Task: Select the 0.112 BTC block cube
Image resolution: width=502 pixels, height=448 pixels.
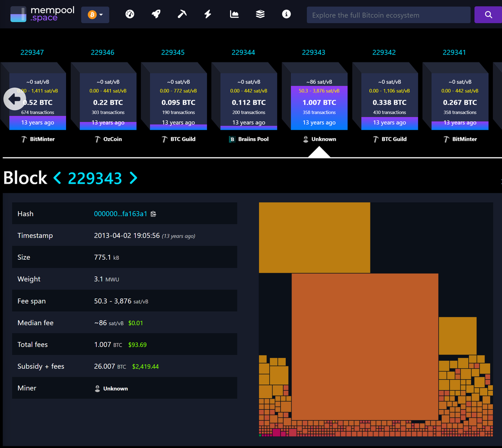Action: tap(248, 101)
